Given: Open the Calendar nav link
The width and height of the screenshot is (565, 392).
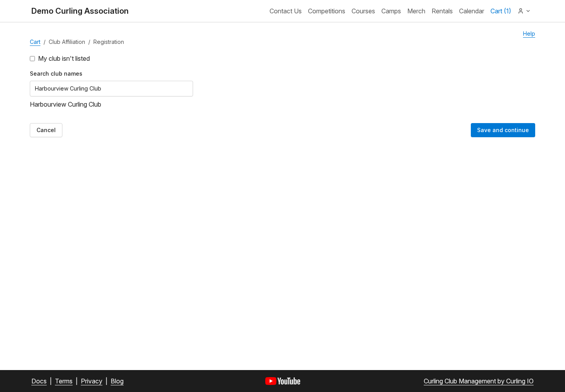Looking at the screenshot, I should (x=472, y=11).
